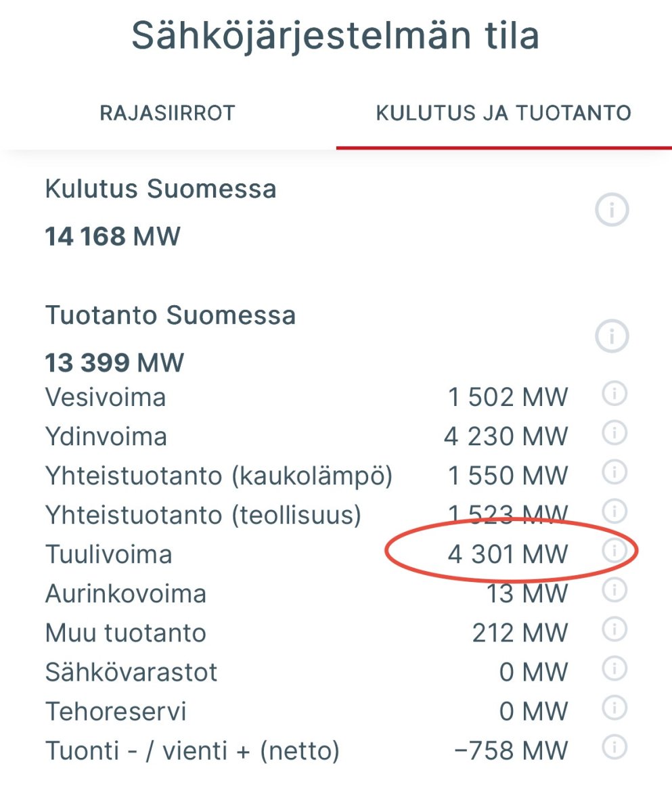The image size is (672, 812).
Task: Select the Kulutus ja tuotanto tab
Action: [x=503, y=113]
